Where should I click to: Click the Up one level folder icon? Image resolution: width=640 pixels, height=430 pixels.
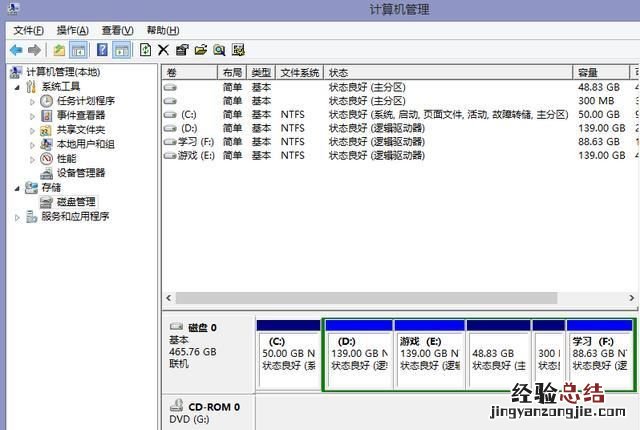point(59,50)
